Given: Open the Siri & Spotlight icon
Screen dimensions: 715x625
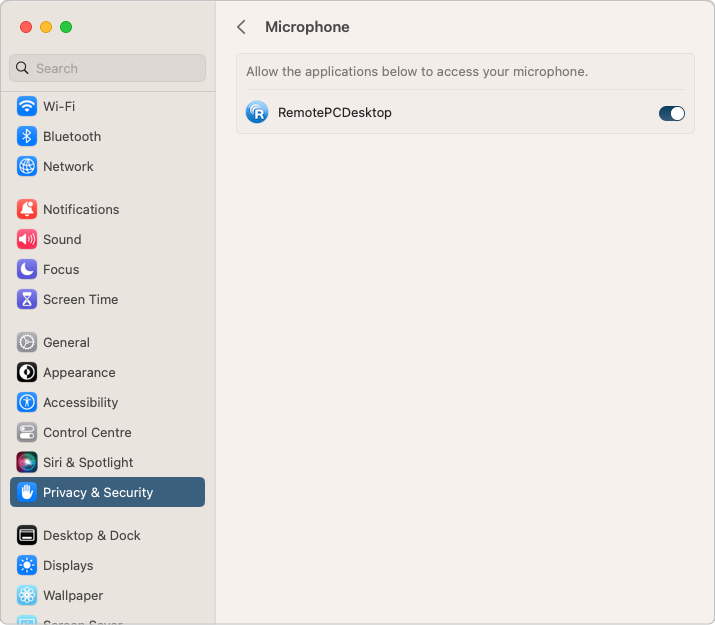Looking at the screenshot, I should (27, 462).
